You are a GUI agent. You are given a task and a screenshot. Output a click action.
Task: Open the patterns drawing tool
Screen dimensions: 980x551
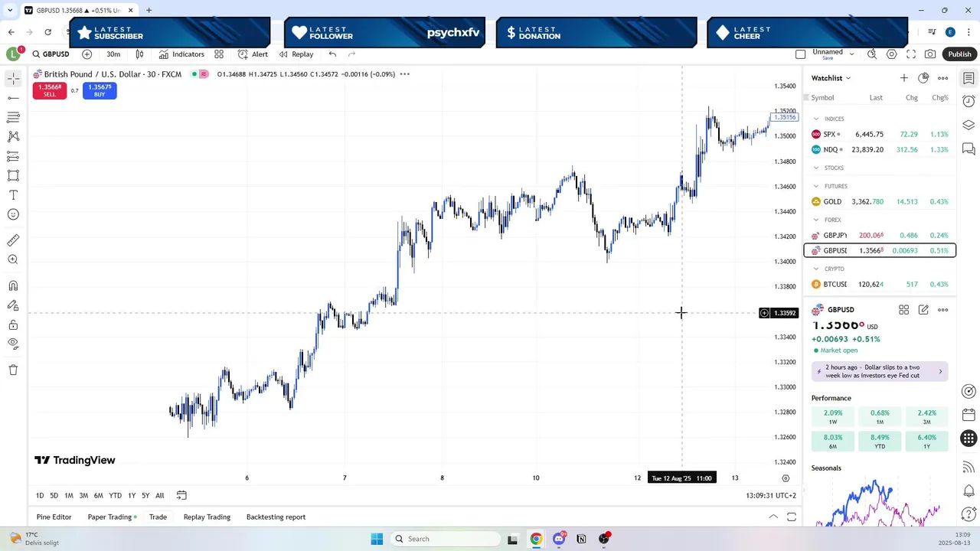[x=13, y=136]
